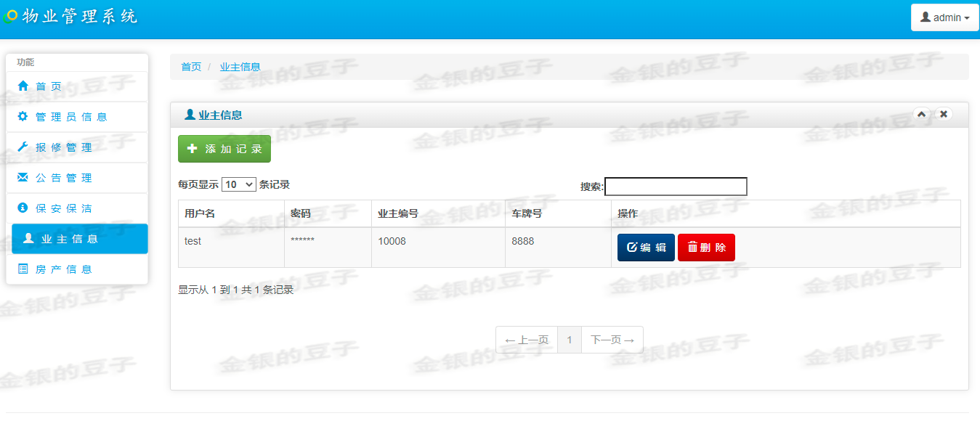Image resolution: width=980 pixels, height=429 pixels.
Task: Open the admin account dropdown menu
Action: (944, 17)
